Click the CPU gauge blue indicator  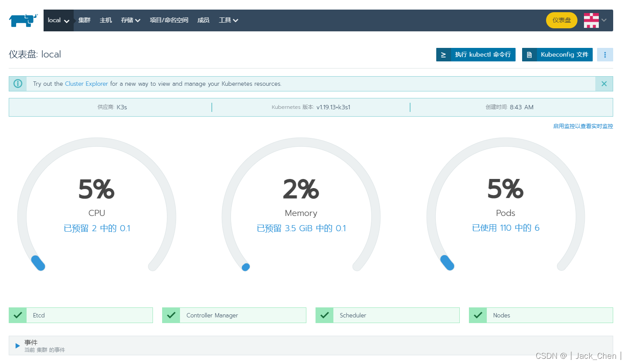coord(38,263)
